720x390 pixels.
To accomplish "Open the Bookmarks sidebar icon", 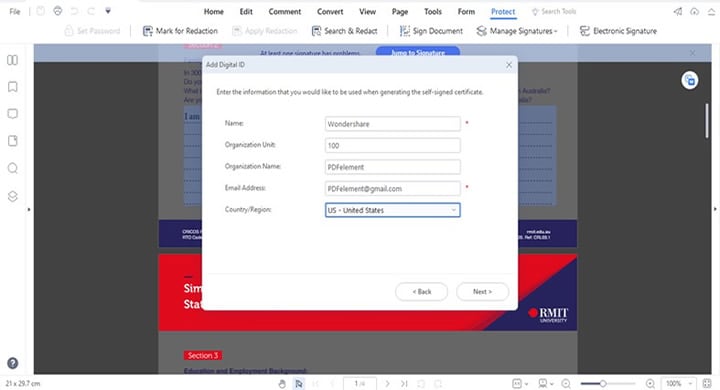I will (12, 87).
